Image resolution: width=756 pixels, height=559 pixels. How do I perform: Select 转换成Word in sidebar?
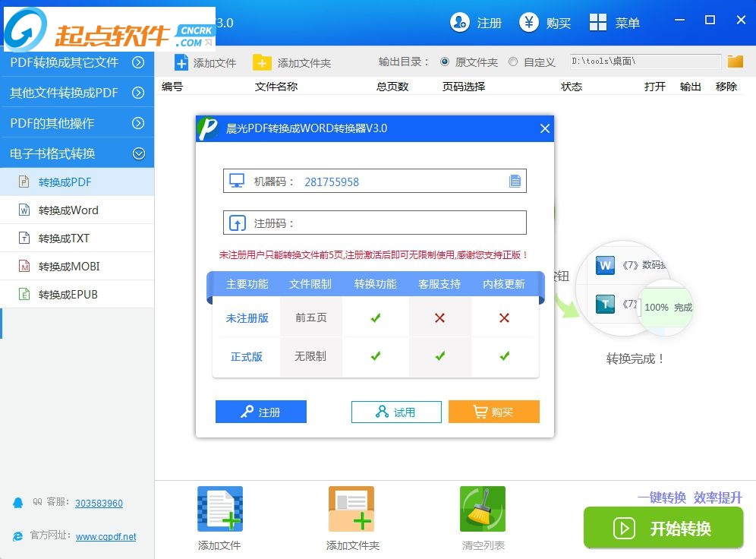(77, 210)
